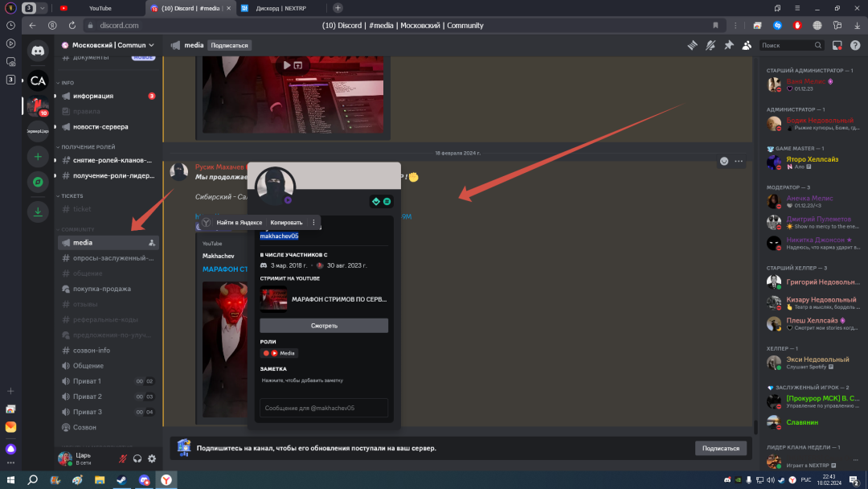Join Общение voice channel
This screenshot has height=489, width=868.
tap(108, 365)
